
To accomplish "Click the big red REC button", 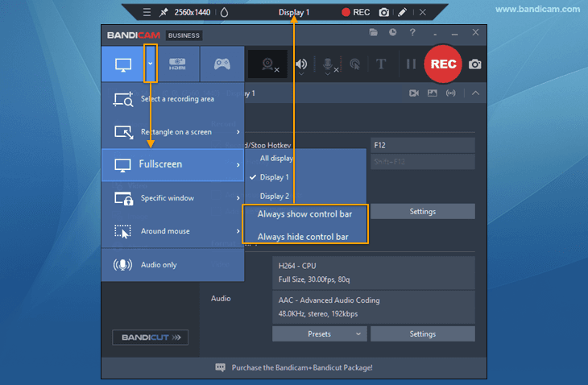I will [x=443, y=64].
